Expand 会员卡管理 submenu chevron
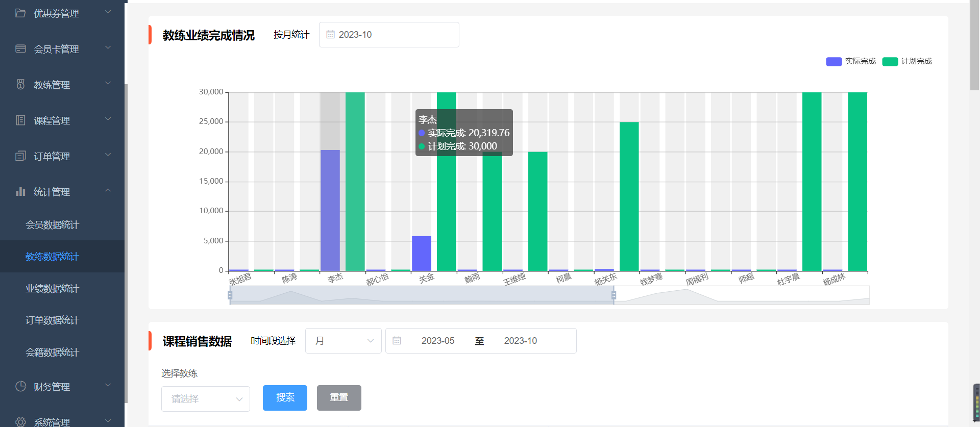The height and width of the screenshot is (427, 980). [x=108, y=47]
